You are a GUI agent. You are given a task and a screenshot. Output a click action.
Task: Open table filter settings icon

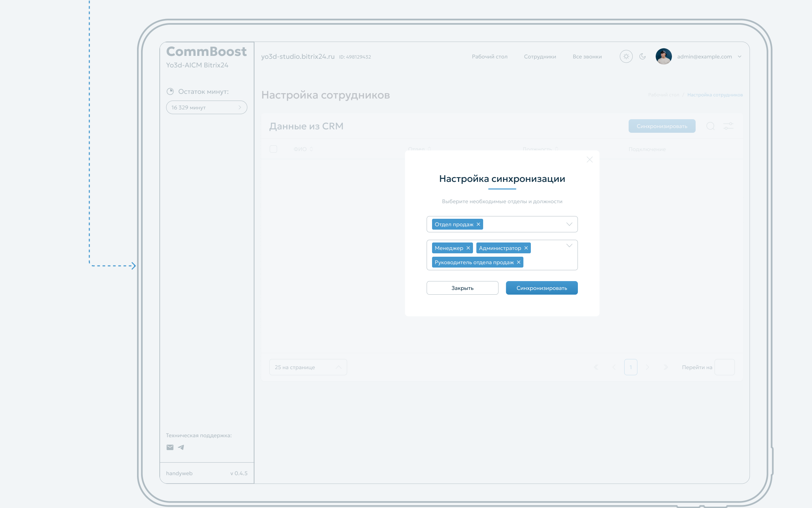pyautogui.click(x=729, y=126)
